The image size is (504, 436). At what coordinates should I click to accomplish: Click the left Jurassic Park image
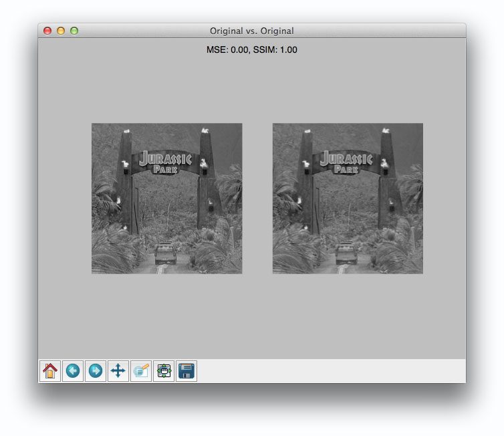(167, 199)
